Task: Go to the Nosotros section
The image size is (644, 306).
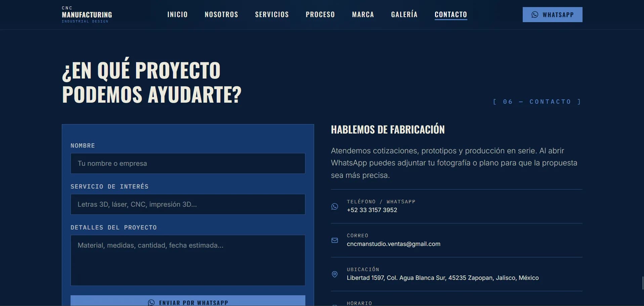Action: point(221,14)
